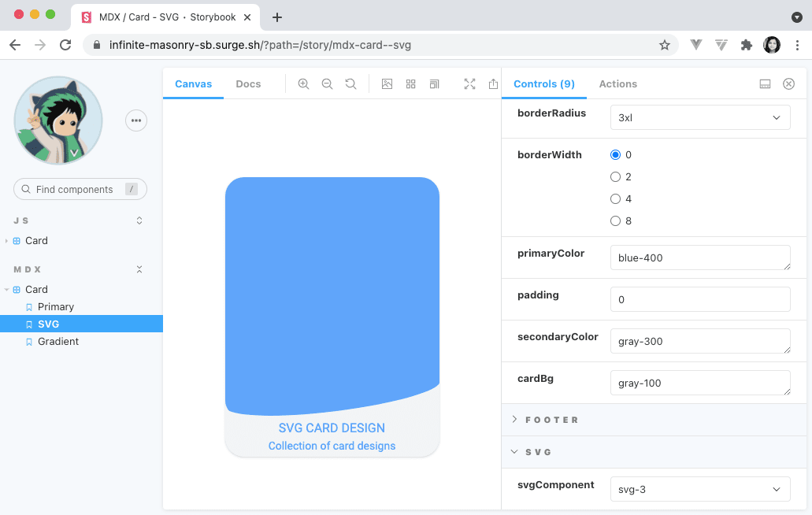Click the Find components search field
The height and width of the screenshot is (515, 812).
(80, 189)
